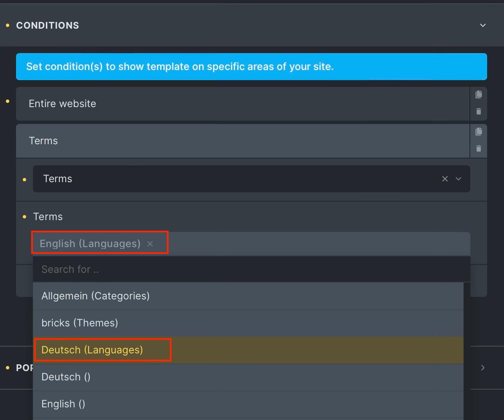Select bricks (Themes) from the list
The image size is (504, 420).
[80, 323]
